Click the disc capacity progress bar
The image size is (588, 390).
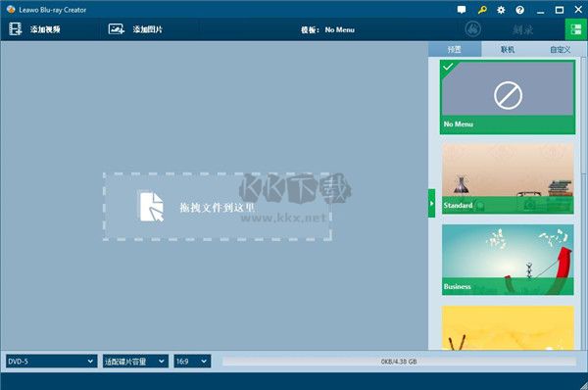[x=399, y=362]
